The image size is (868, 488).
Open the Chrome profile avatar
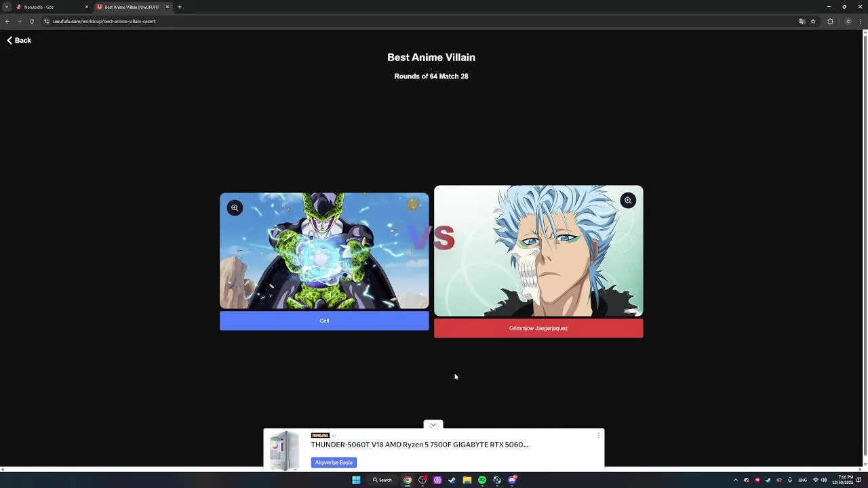click(848, 21)
